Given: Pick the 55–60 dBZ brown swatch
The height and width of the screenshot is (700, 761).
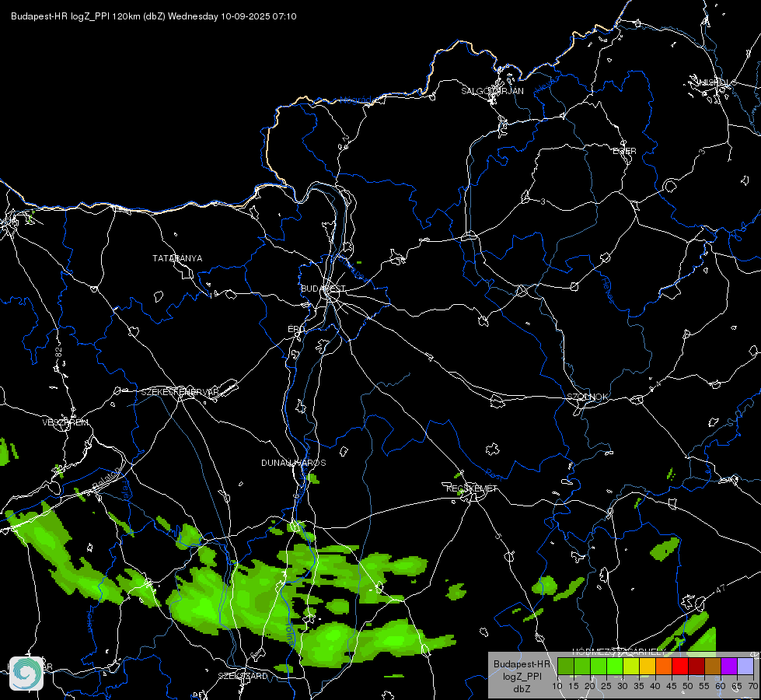Looking at the screenshot, I should (x=713, y=666).
